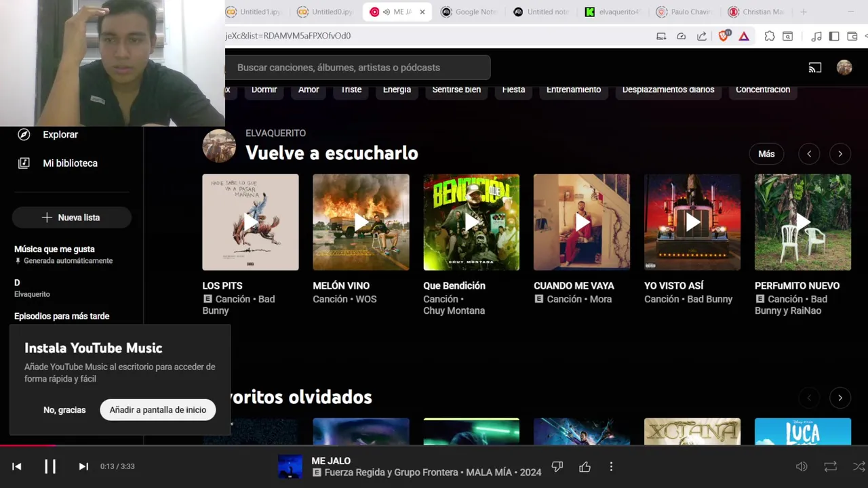The image size is (868, 488).
Task: Close the ME JALO browser tab
Action: click(422, 12)
